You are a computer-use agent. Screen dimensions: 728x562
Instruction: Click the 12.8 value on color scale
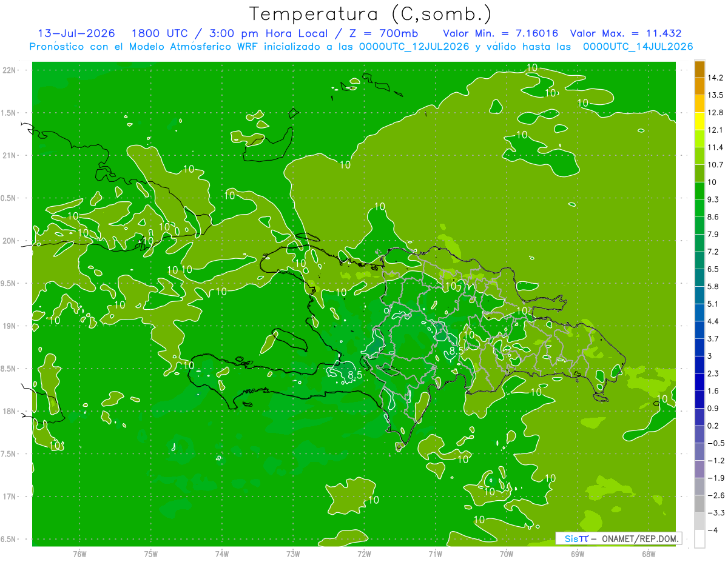715,113
